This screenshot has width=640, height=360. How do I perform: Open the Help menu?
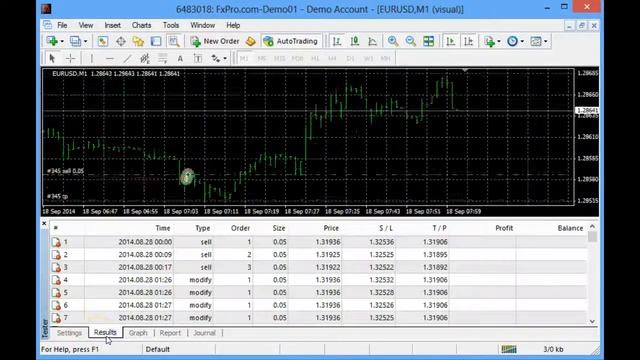pyautogui.click(x=233, y=25)
